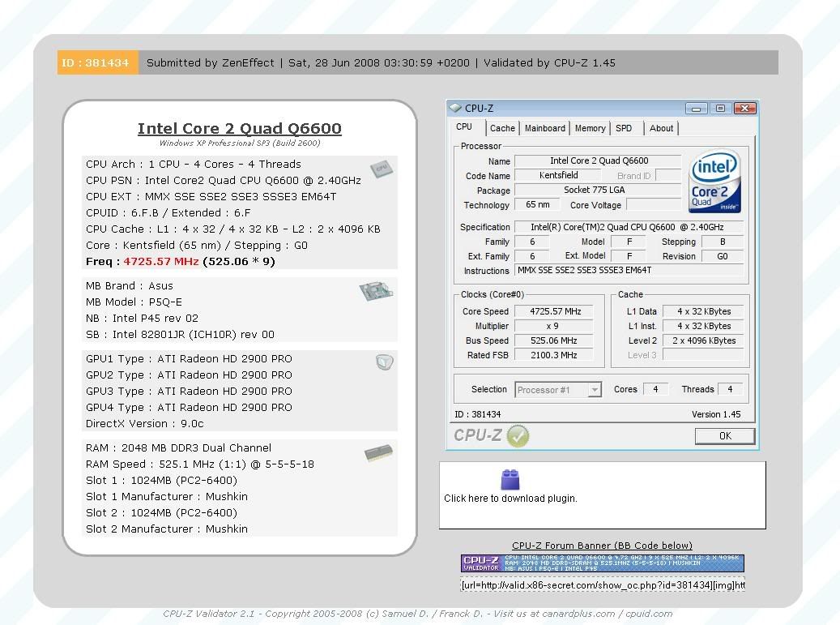Click the RAM module icon beside RAM row
This screenshot has width=840, height=625.
pyautogui.click(x=378, y=453)
